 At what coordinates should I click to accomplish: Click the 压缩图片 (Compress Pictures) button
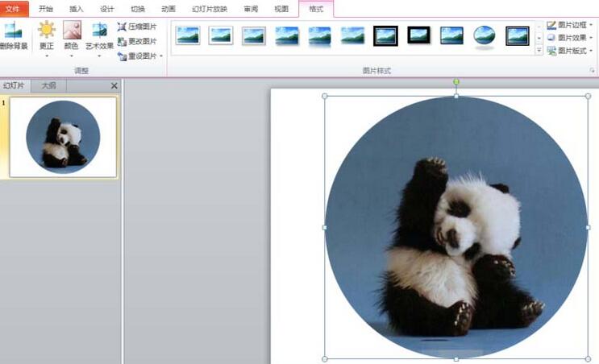pos(137,27)
